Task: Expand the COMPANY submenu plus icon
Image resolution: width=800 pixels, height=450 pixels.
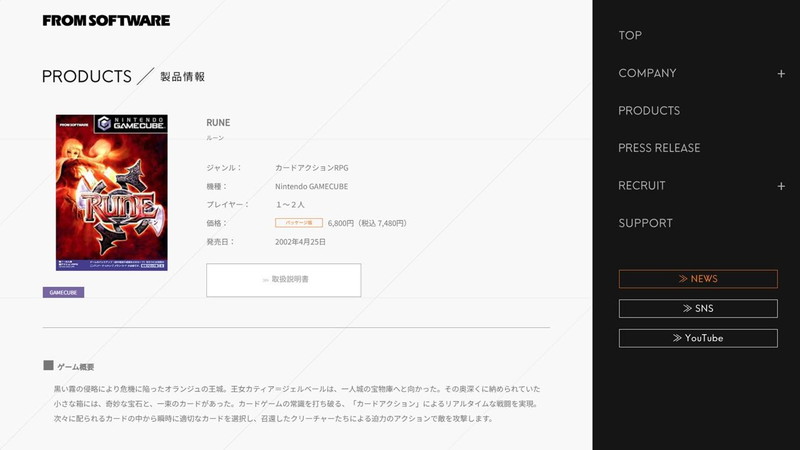Action: tap(781, 74)
